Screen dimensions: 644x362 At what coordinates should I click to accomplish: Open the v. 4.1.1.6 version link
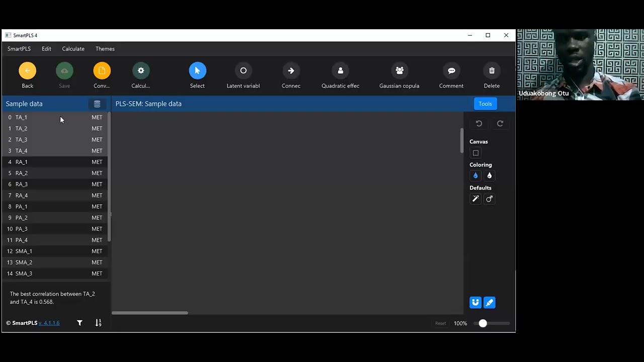click(49, 323)
